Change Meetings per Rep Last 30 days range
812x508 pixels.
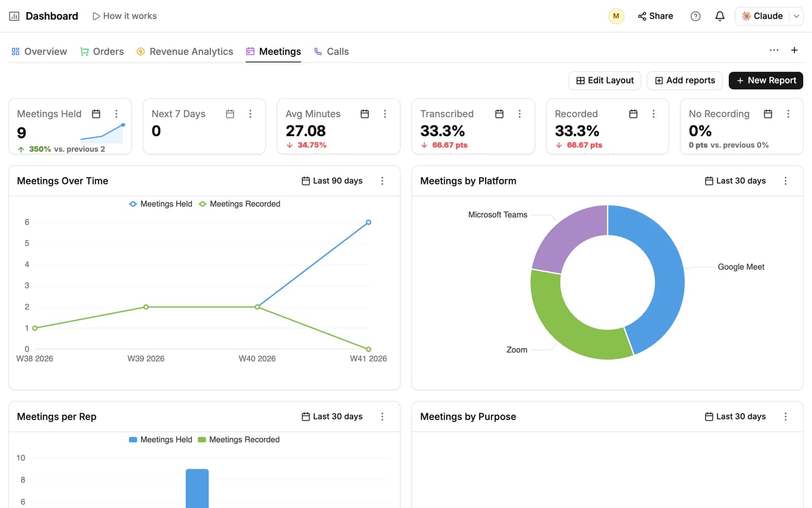point(332,417)
